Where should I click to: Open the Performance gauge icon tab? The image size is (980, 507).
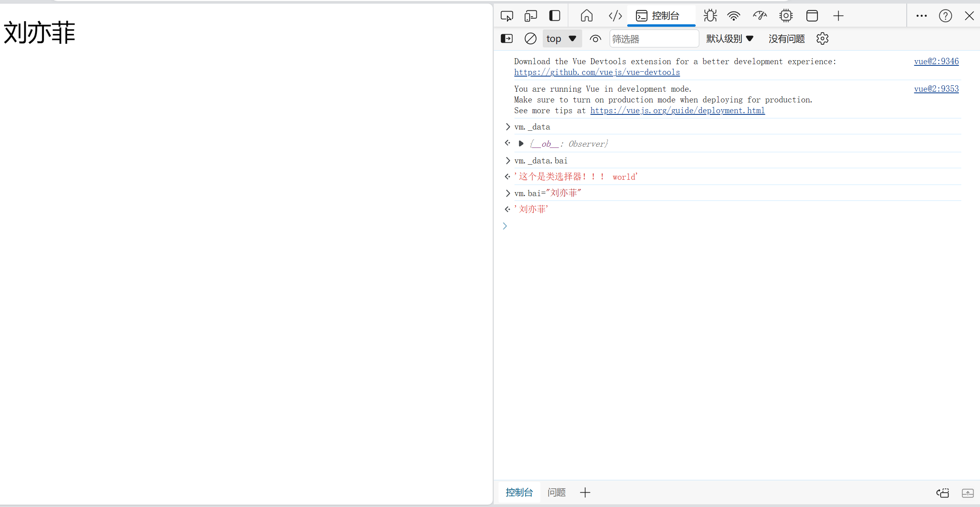coord(759,16)
